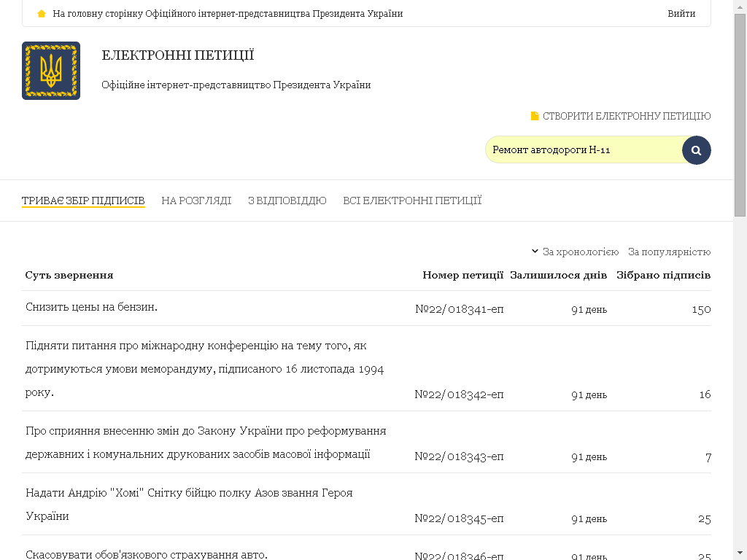Click 'Вийти' to log out

tap(681, 14)
